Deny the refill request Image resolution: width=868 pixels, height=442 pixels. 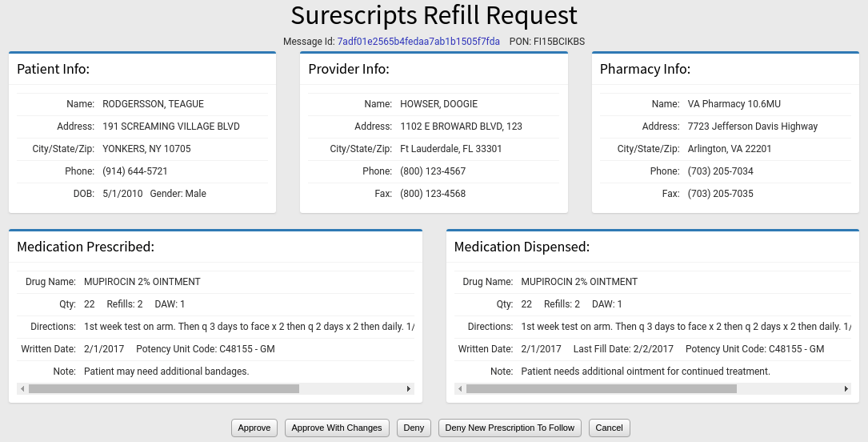414,428
